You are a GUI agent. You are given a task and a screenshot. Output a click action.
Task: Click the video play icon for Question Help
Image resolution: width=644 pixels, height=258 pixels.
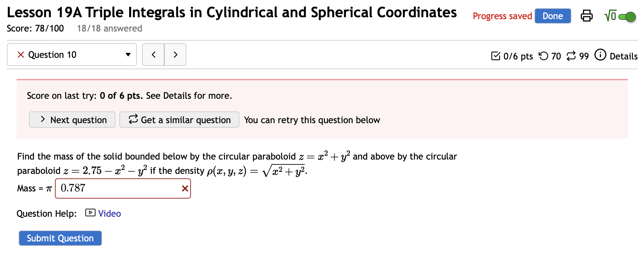pyautogui.click(x=90, y=213)
